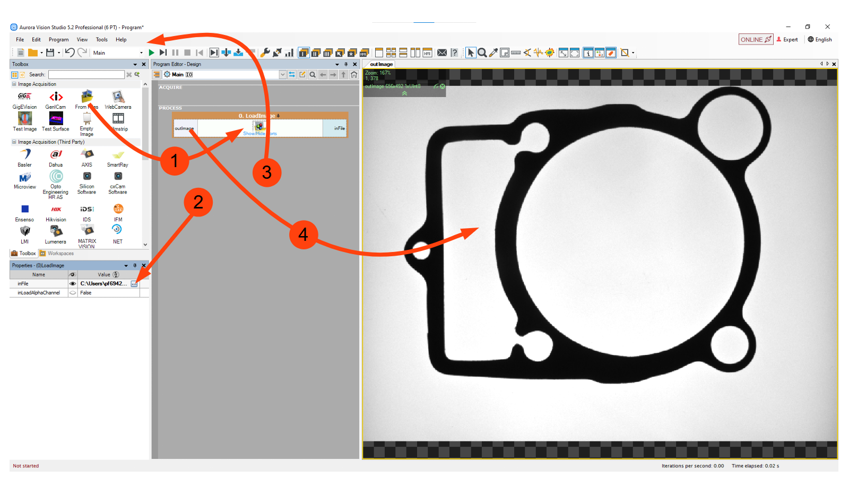The width and height of the screenshot is (849, 504).
Task: Collapse Image Acquisition (Third Party) group
Action: click(x=14, y=142)
